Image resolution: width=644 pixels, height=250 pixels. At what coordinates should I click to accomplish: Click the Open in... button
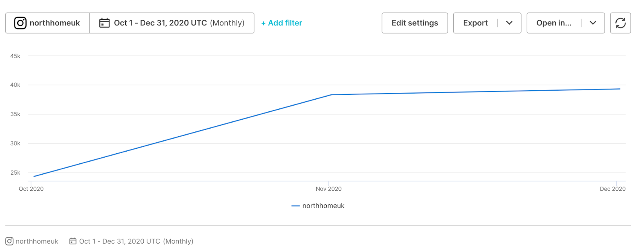tap(554, 23)
